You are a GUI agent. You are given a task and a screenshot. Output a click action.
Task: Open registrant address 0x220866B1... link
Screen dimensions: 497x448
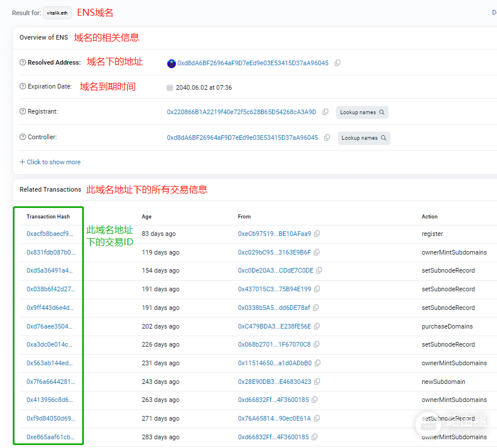[242, 112]
